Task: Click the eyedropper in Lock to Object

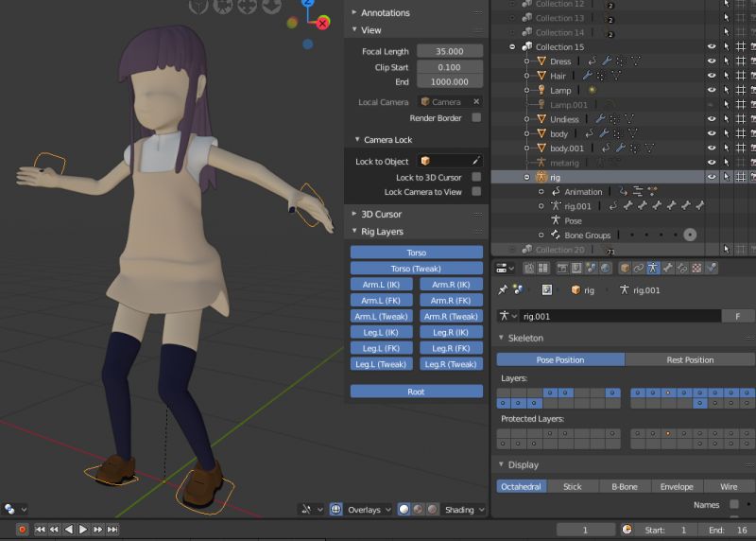Action: tap(475, 161)
